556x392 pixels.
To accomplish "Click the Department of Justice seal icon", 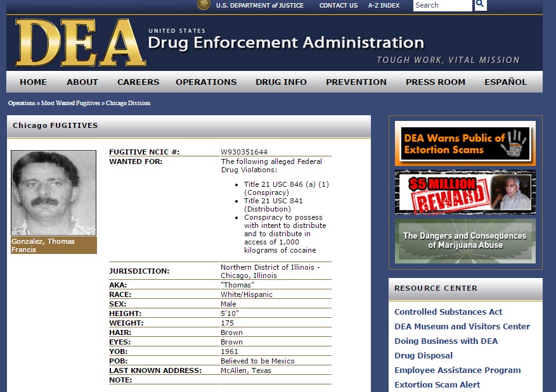I will 204,5.
